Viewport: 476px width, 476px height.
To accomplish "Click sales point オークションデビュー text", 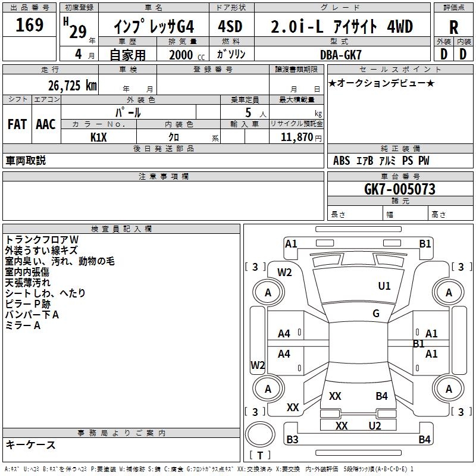I will (x=381, y=83).
